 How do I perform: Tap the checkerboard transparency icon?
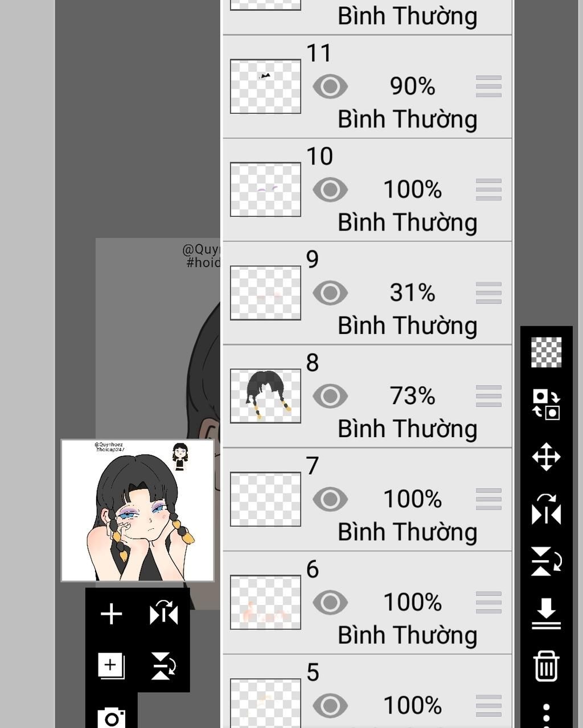[546, 352]
